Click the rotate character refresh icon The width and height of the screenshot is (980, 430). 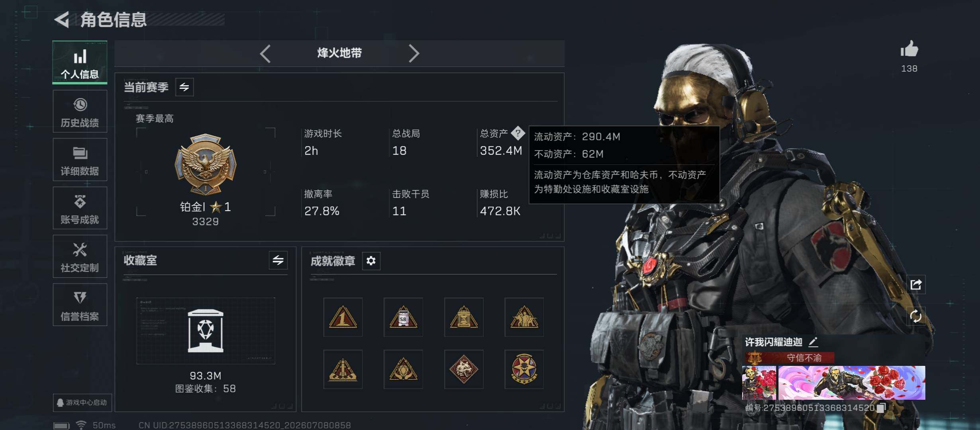(916, 316)
